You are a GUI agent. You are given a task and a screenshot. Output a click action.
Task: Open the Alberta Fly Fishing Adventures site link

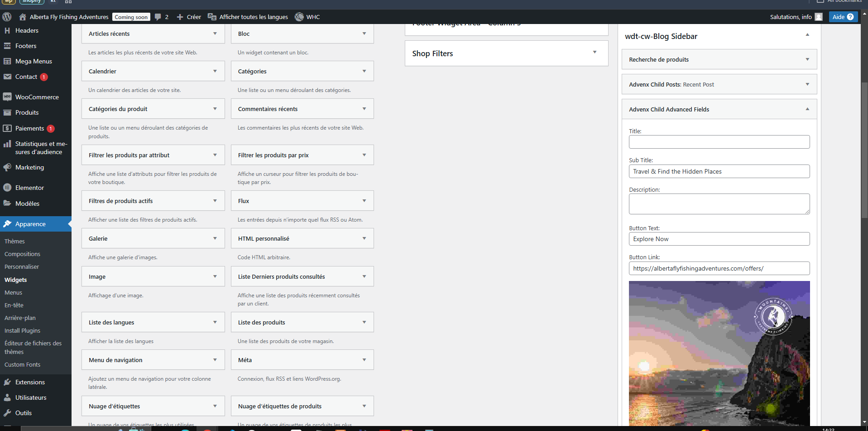[69, 17]
